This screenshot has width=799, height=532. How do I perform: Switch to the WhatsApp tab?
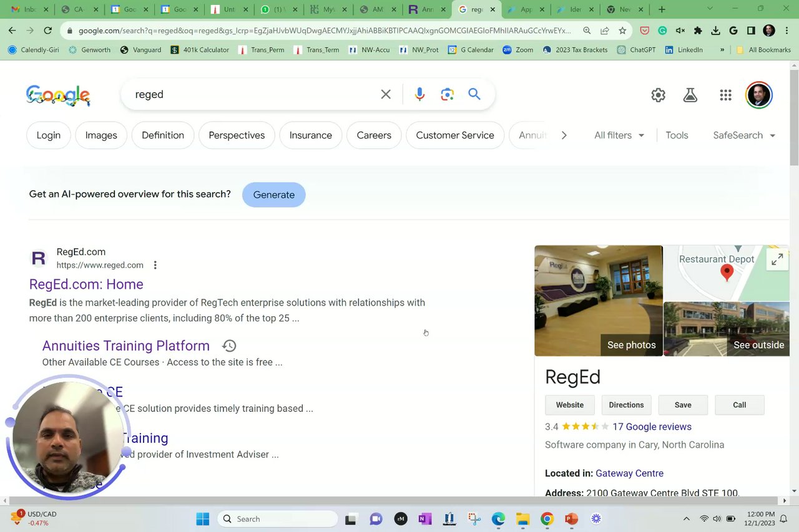click(x=278, y=9)
